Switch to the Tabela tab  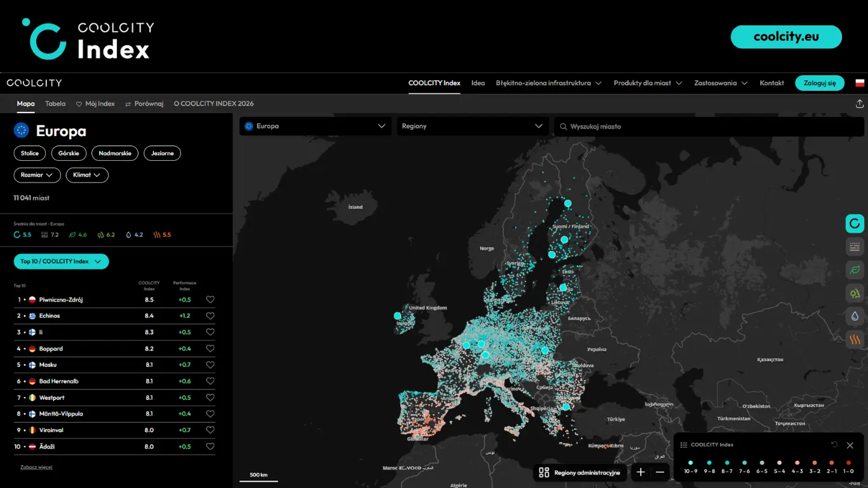(55, 104)
